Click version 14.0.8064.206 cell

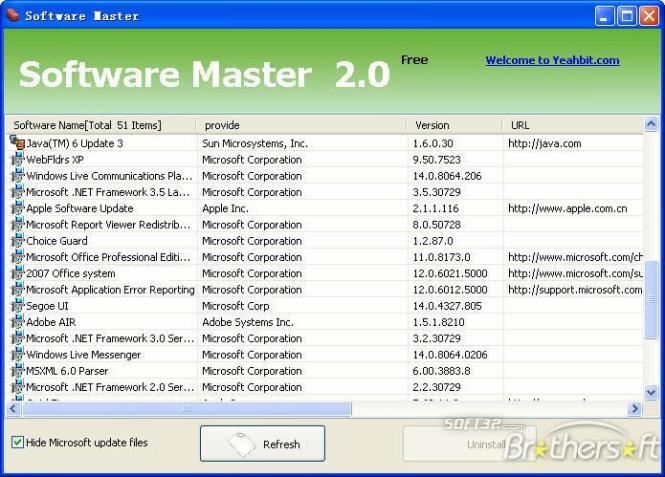click(447, 176)
